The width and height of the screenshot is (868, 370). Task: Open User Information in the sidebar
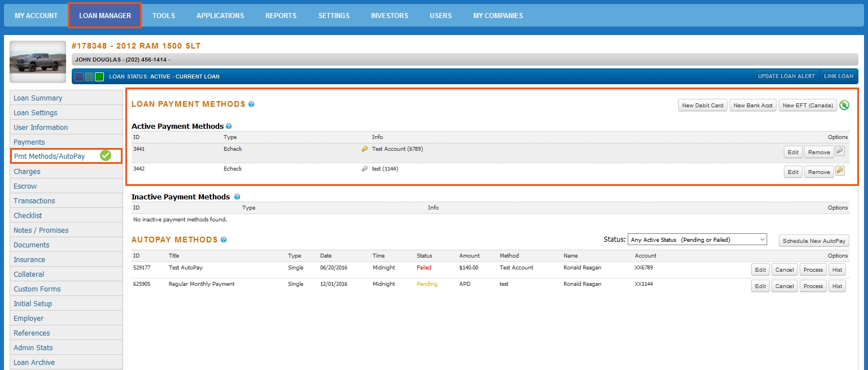pos(67,127)
